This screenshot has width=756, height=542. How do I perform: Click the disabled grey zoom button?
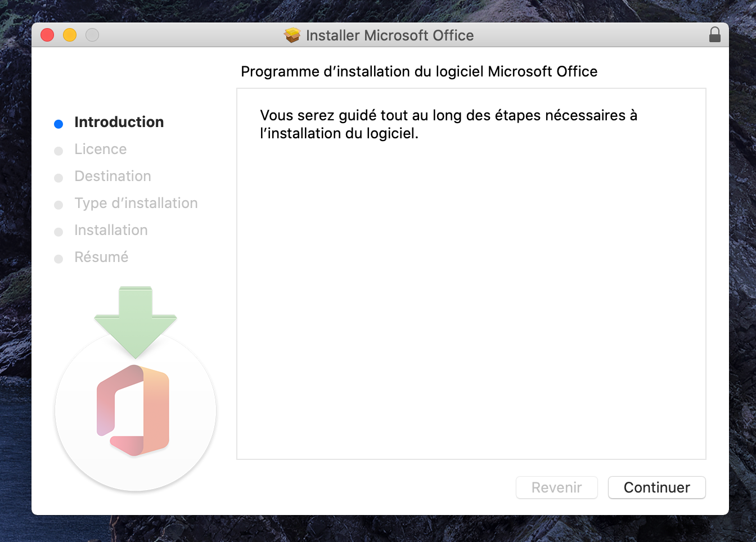[x=92, y=35]
